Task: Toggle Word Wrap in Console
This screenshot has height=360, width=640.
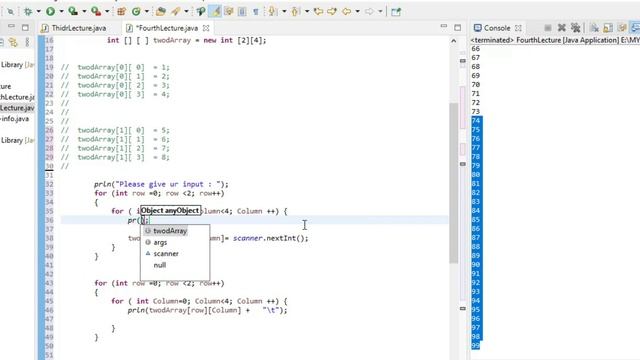Action: click(622, 28)
